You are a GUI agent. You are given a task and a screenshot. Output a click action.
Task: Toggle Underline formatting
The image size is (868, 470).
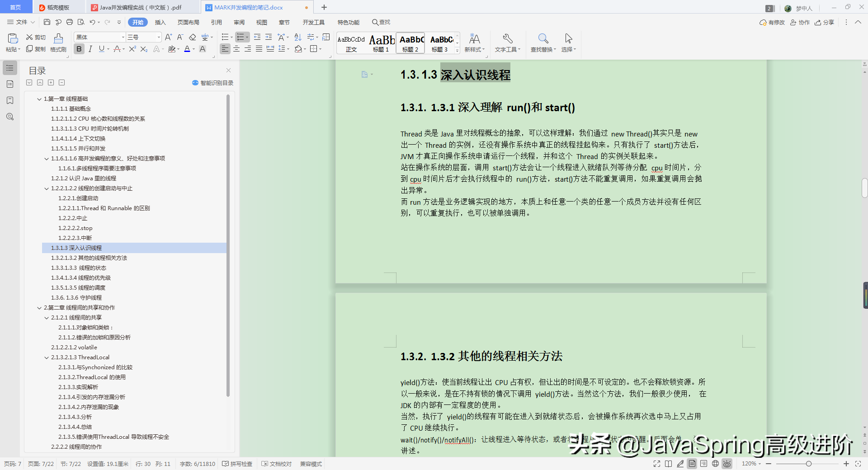pyautogui.click(x=101, y=49)
